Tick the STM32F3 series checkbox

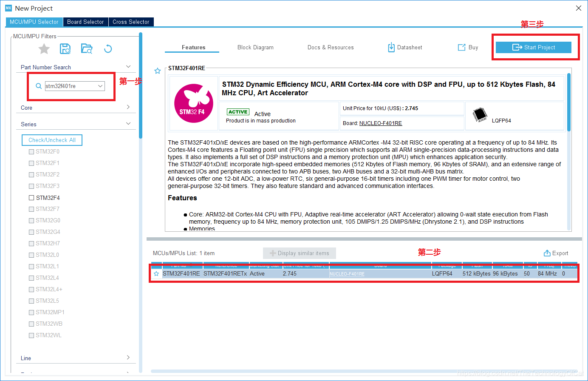click(31, 186)
